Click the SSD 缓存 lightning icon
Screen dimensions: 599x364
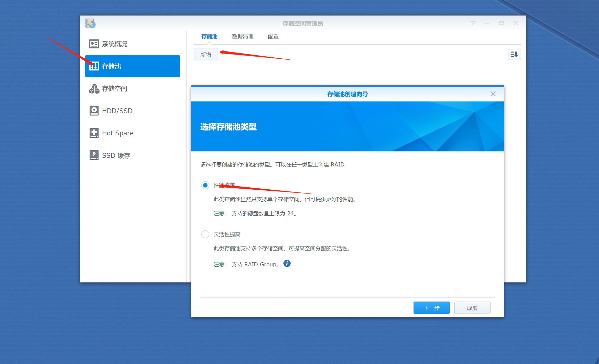pos(94,155)
